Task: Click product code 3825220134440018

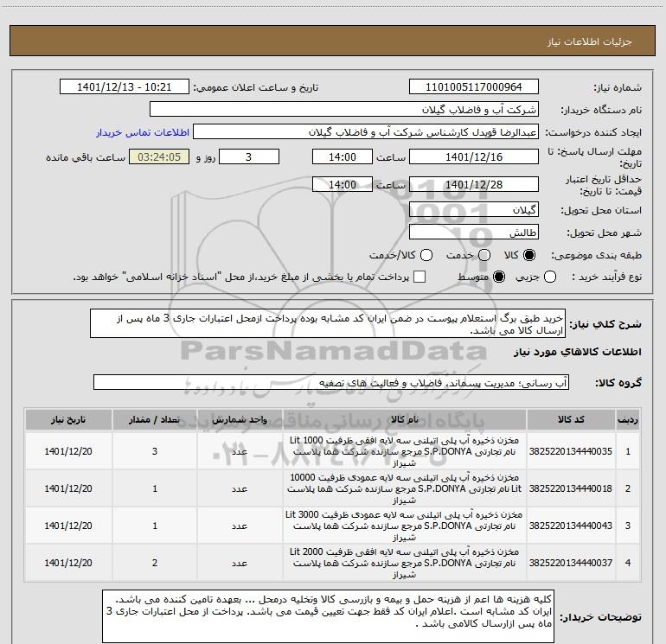Action: (571, 488)
